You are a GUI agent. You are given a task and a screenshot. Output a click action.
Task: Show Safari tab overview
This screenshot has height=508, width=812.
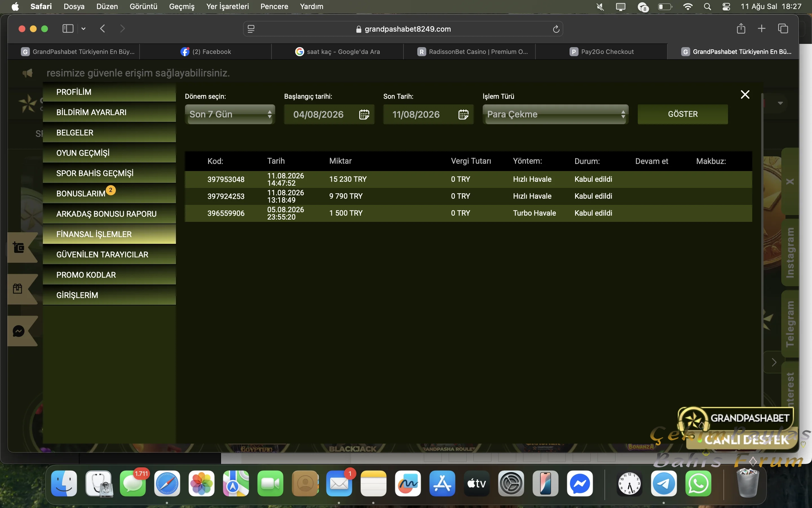[x=783, y=29]
